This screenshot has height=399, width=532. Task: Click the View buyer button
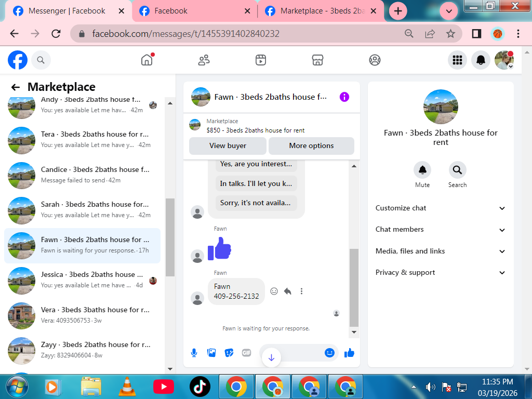228,146
